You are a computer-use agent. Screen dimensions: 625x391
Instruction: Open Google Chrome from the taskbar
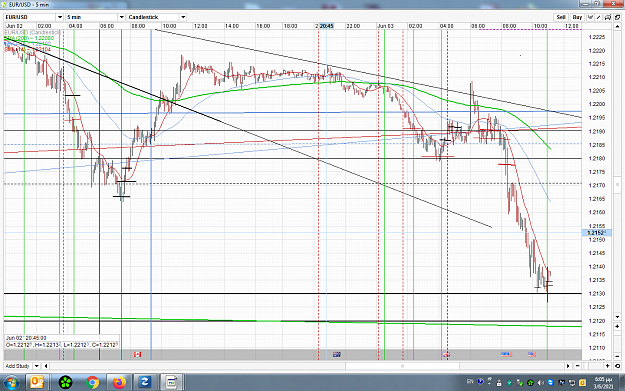click(x=92, y=383)
